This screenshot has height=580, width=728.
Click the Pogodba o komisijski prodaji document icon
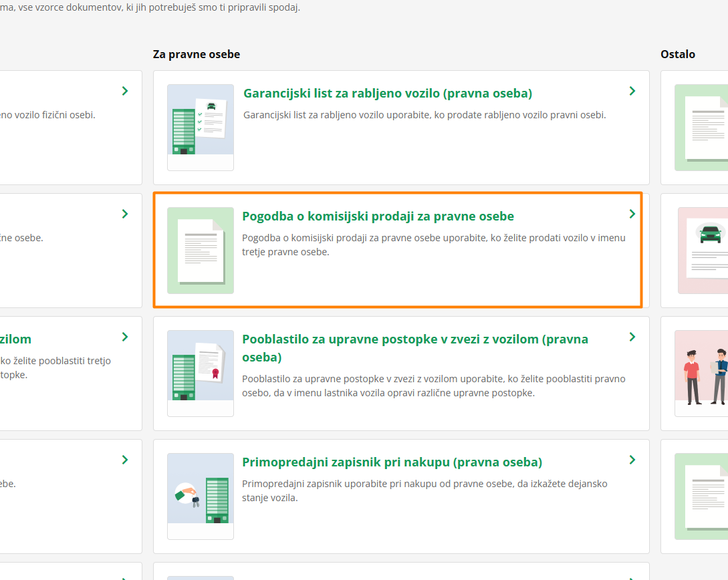click(x=200, y=250)
